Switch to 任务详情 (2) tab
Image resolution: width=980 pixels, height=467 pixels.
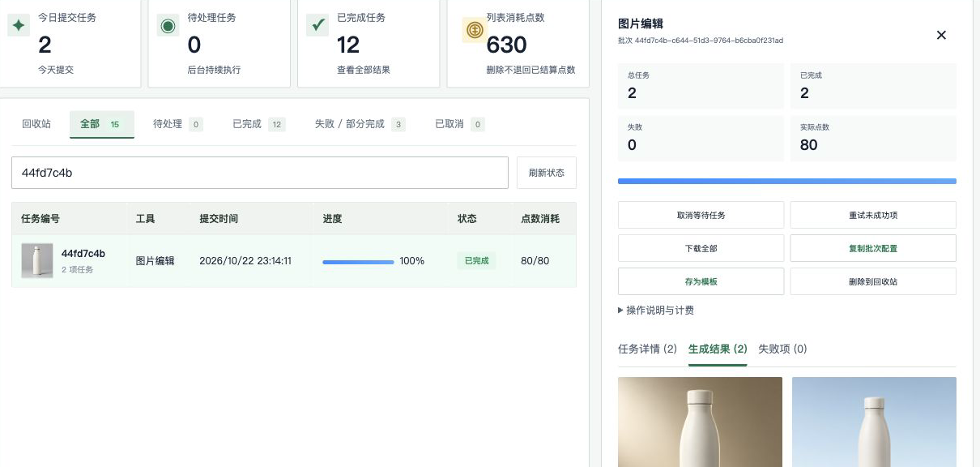tap(647, 349)
